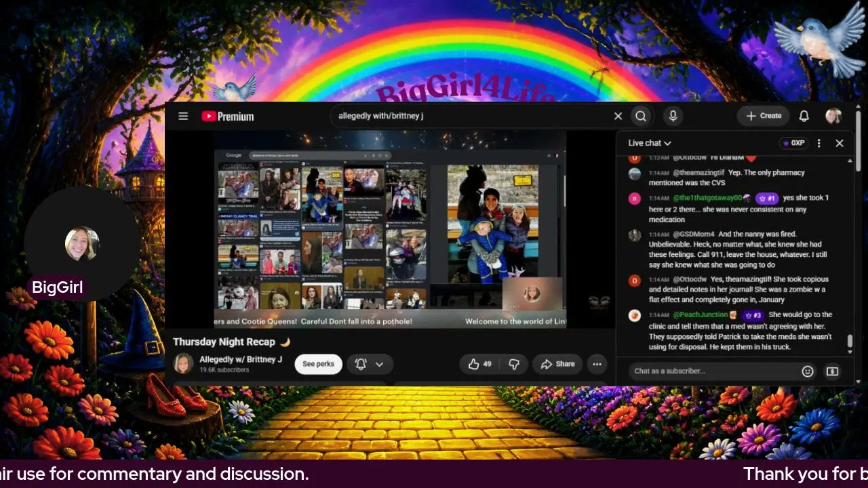Open Allegedly w/ Brittney J channel name
Screen dimensions: 868x488
(x=241, y=359)
